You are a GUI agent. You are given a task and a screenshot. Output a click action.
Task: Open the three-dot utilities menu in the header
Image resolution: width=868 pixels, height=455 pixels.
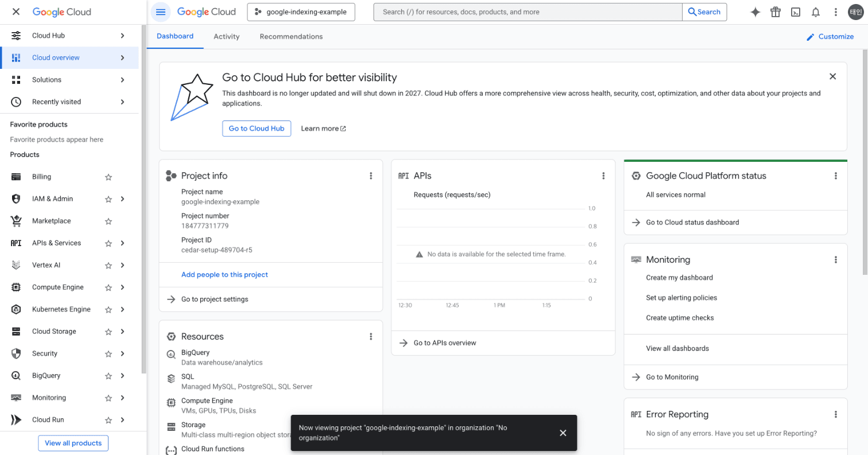coord(835,12)
